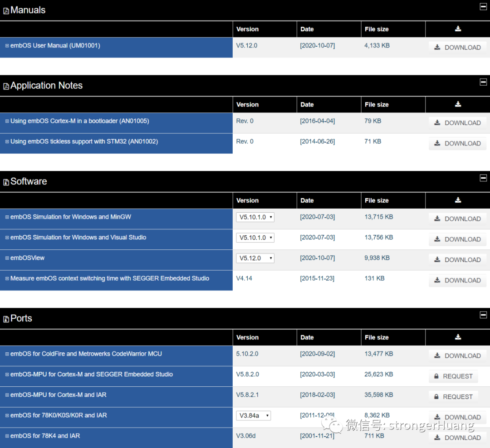
Task: Expand embOS User Manual (UM01001) row
Action: [x=7, y=46]
